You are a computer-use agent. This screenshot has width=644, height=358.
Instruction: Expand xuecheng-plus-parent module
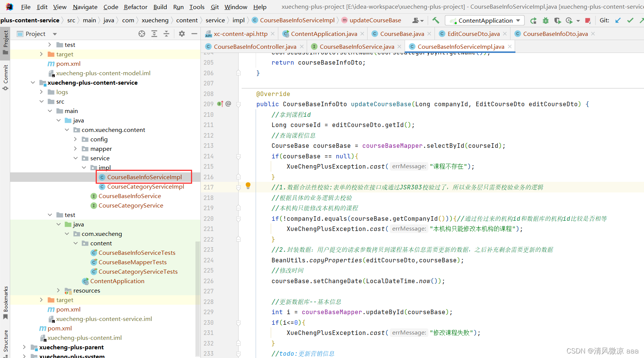pyautogui.click(x=24, y=347)
